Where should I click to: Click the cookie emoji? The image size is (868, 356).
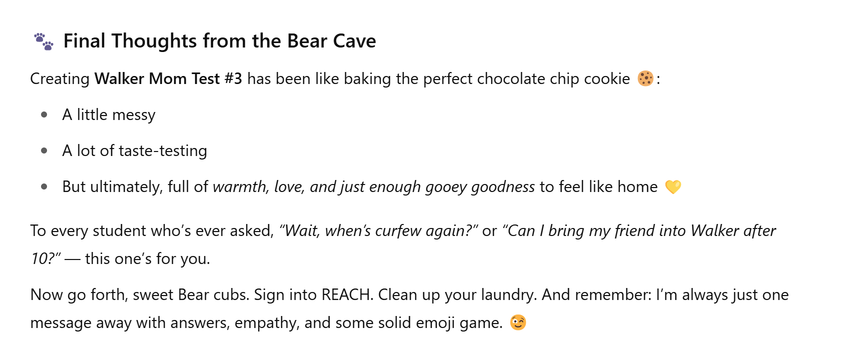(x=645, y=78)
